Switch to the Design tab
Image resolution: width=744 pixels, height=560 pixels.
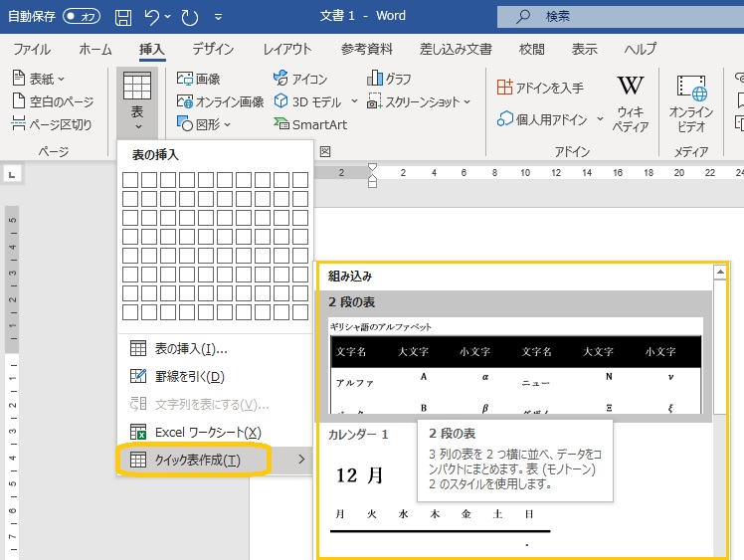[213, 49]
